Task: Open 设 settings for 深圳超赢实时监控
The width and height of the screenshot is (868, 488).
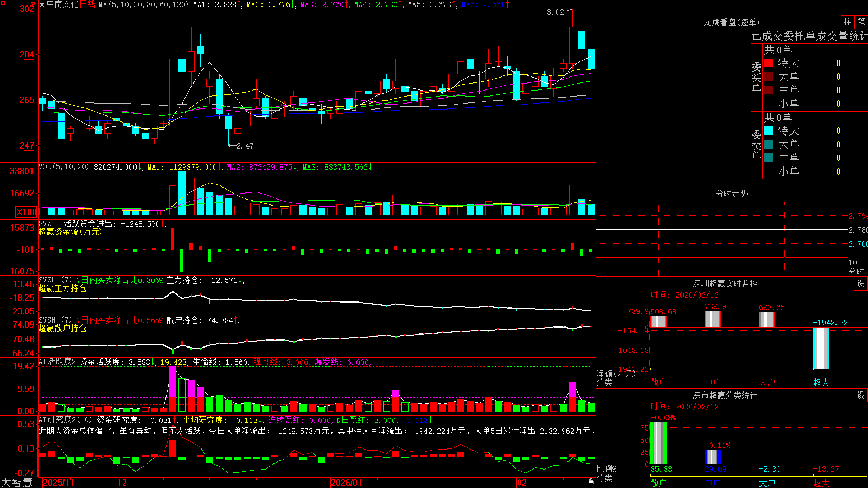Action: click(x=861, y=284)
